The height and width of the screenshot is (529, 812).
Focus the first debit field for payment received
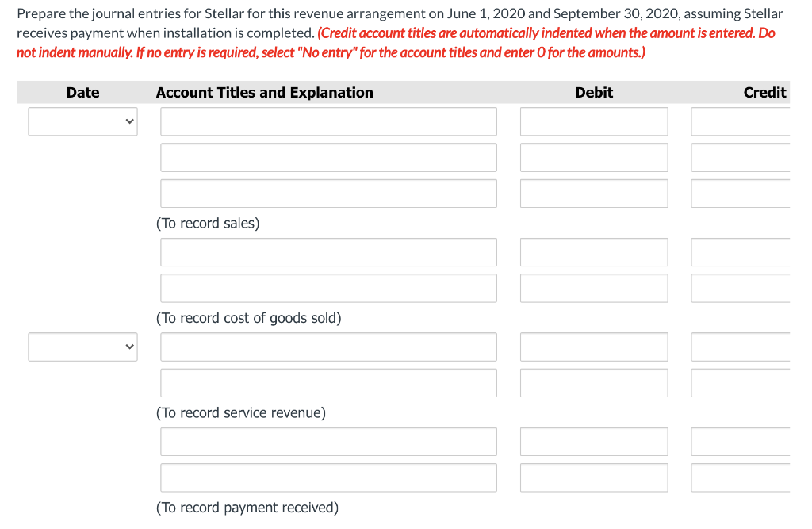click(594, 442)
